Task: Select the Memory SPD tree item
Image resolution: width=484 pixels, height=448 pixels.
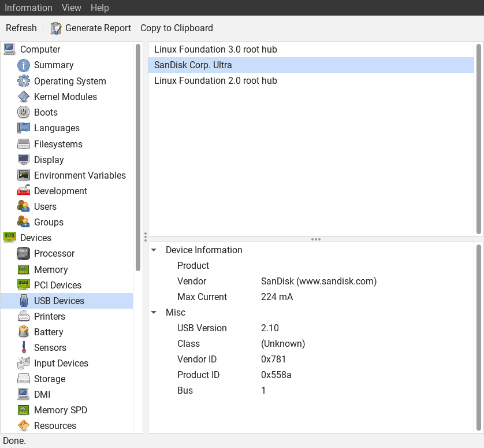Action: (x=60, y=410)
